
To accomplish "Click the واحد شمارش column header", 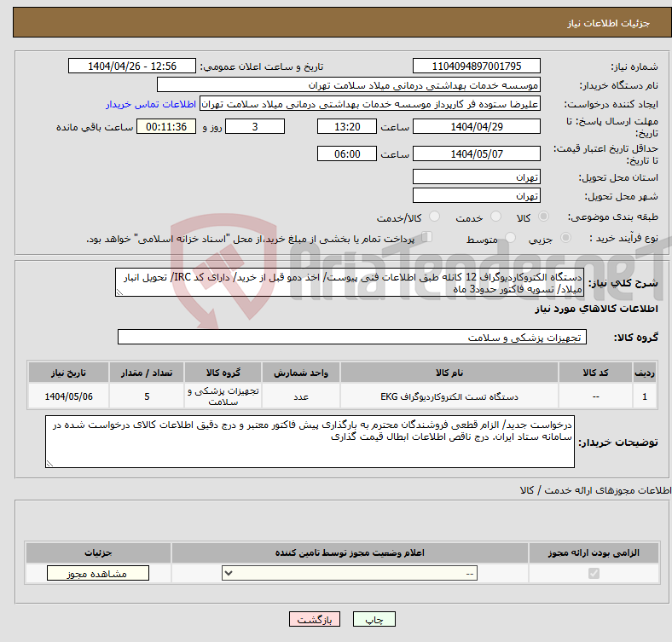I will click(301, 373).
